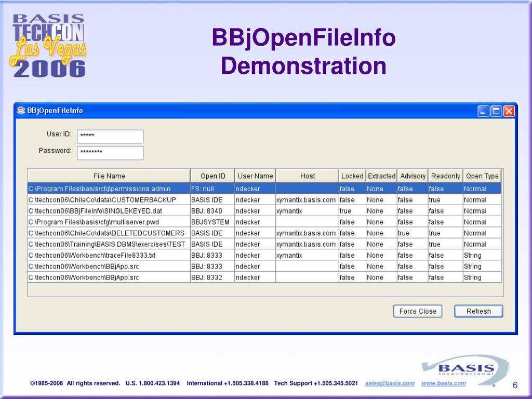532x399 pixels.
Task: Click the BBJ: 8340 Open ID cell
Action: coord(212,211)
